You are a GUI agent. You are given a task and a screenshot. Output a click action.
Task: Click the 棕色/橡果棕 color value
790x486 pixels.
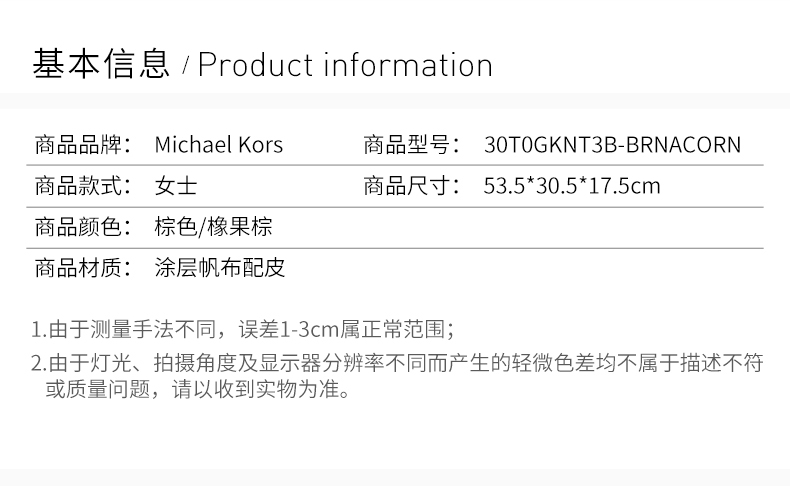(x=214, y=227)
